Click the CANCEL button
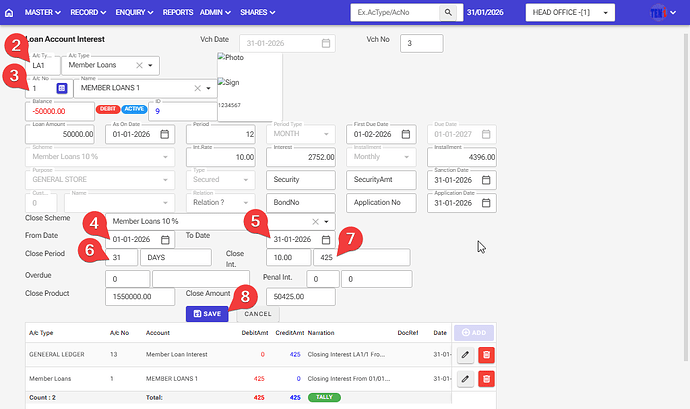 [x=258, y=313]
